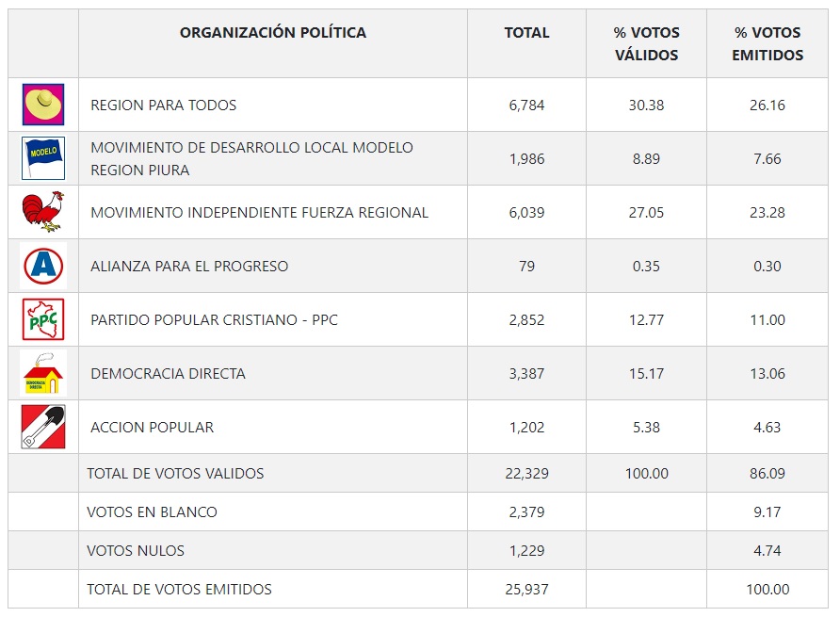Image resolution: width=840 pixels, height=617 pixels.
Task: Click the VOTOS EN BLANCO row label
Action: tap(152, 512)
